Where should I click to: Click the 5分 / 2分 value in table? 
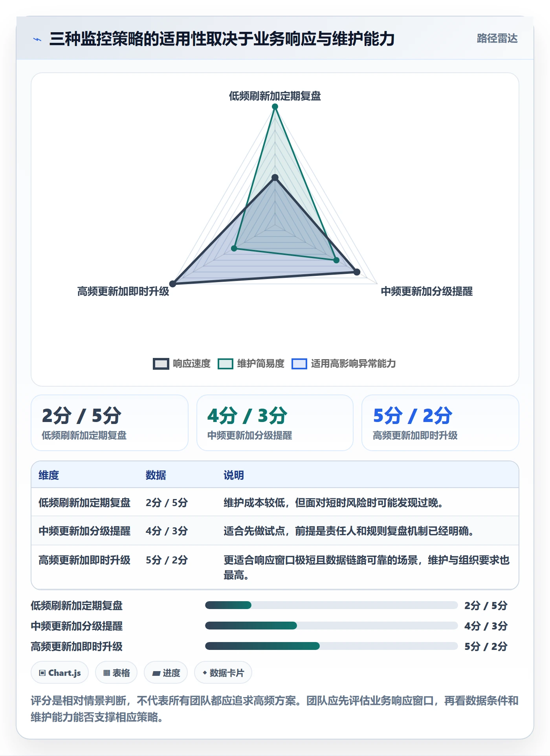[x=167, y=560]
